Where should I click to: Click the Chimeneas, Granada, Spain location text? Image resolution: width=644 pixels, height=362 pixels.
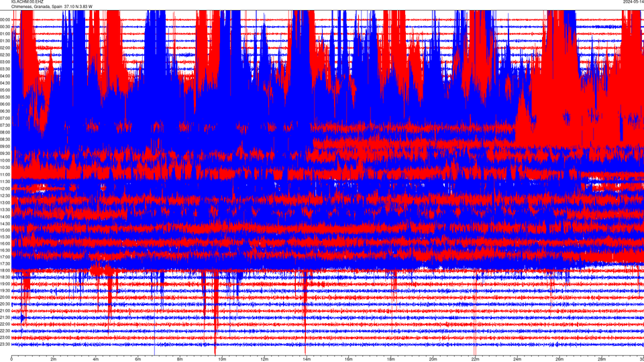pyautogui.click(x=36, y=7)
